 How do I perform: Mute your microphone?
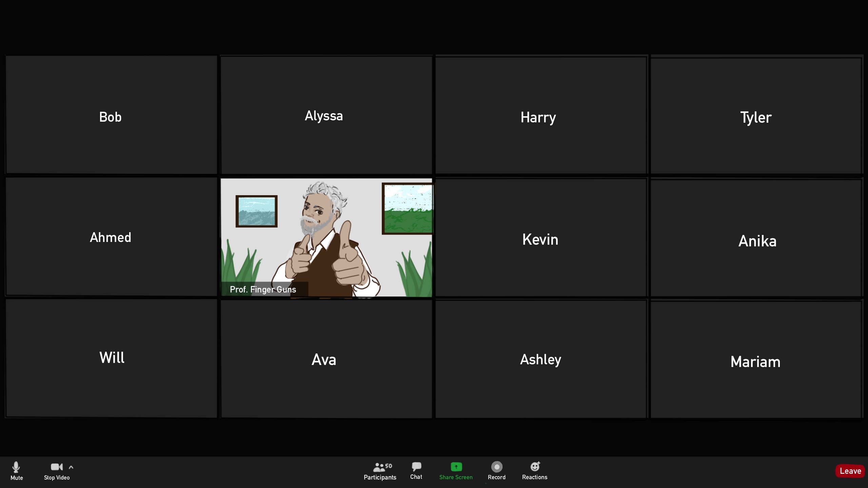pos(17,471)
